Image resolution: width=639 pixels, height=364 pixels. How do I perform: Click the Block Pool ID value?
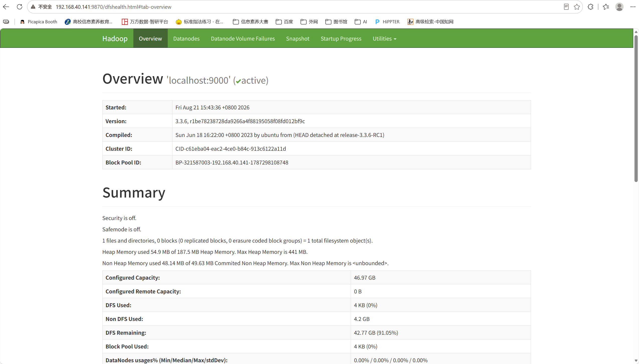(x=232, y=162)
